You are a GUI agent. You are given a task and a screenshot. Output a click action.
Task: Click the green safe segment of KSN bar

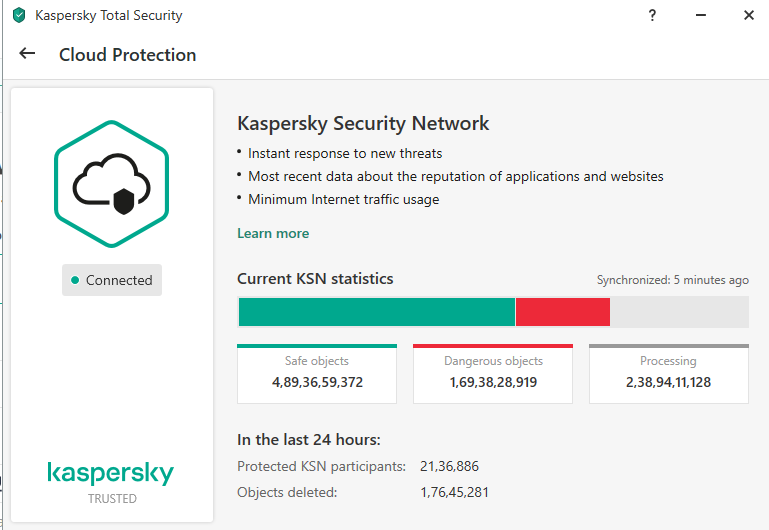pos(376,312)
